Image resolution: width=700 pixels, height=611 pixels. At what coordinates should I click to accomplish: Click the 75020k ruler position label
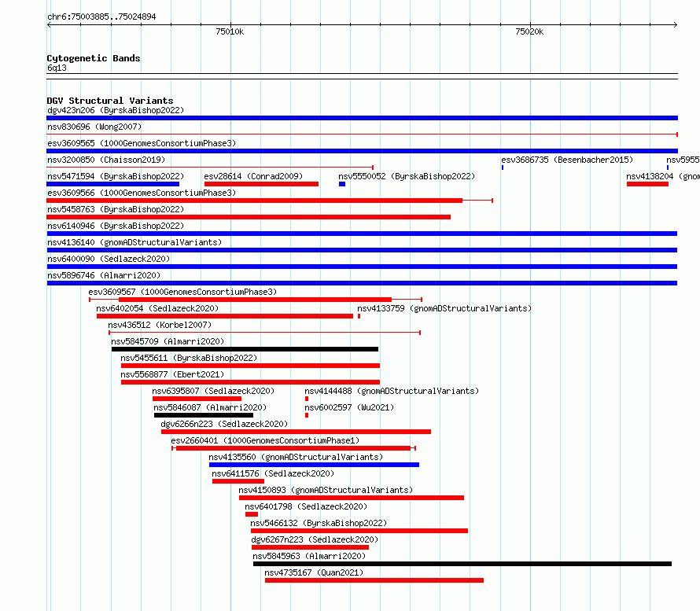click(529, 31)
